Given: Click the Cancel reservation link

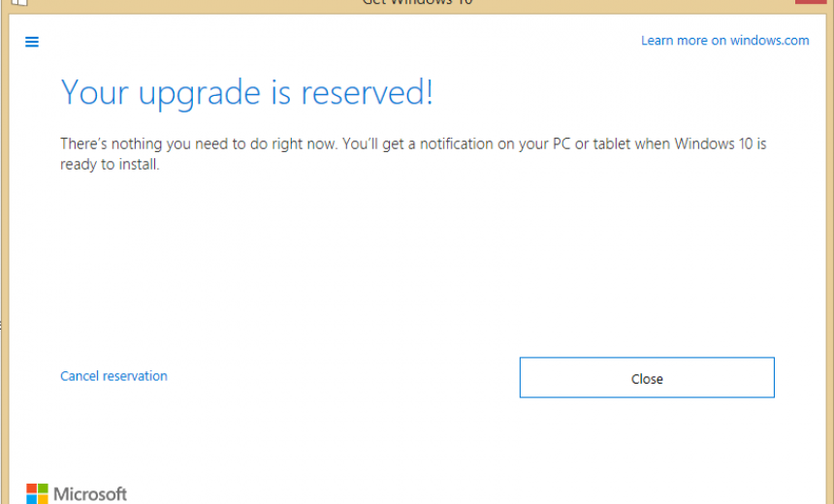Looking at the screenshot, I should tap(113, 376).
